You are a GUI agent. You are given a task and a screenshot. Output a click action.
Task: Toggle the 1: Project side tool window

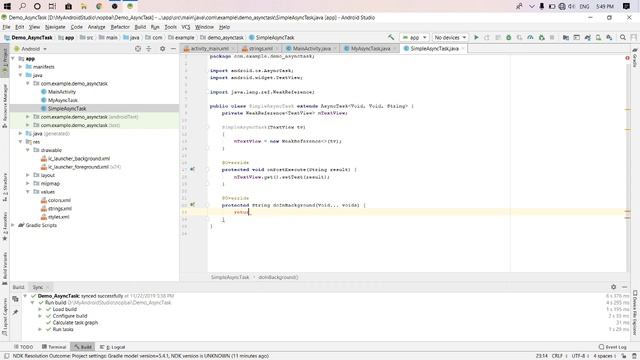[5, 61]
